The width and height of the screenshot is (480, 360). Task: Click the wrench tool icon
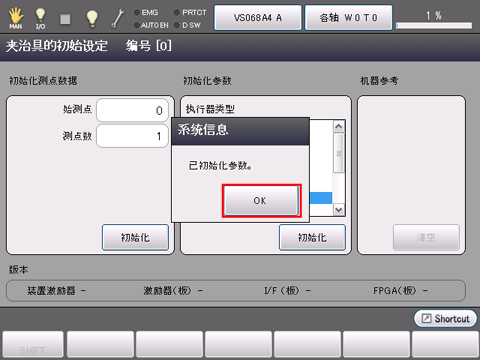tap(117, 18)
